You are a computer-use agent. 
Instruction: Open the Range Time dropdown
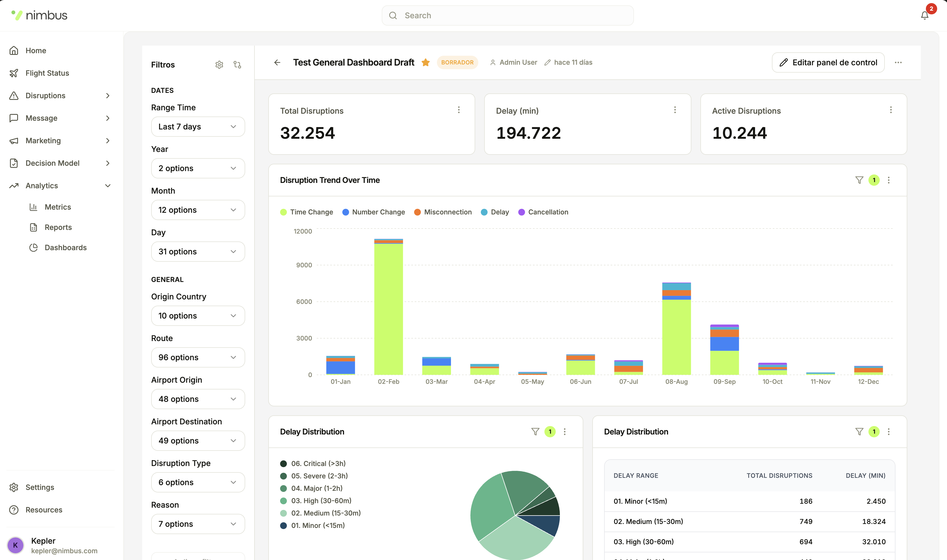pos(198,126)
